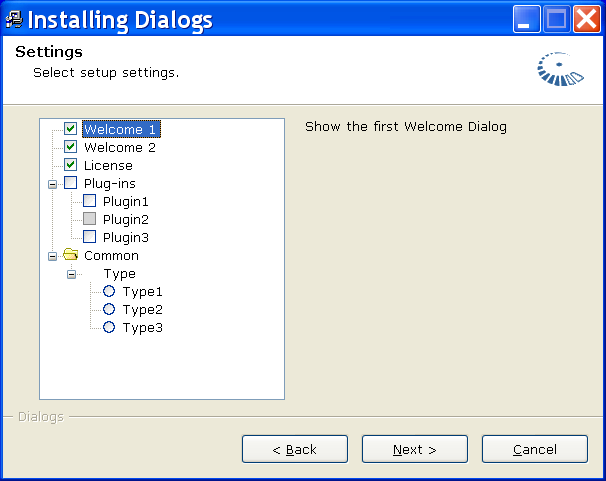Click the blue disc logo in header
Image resolution: width=606 pixels, height=481 pixels.
pos(560,69)
